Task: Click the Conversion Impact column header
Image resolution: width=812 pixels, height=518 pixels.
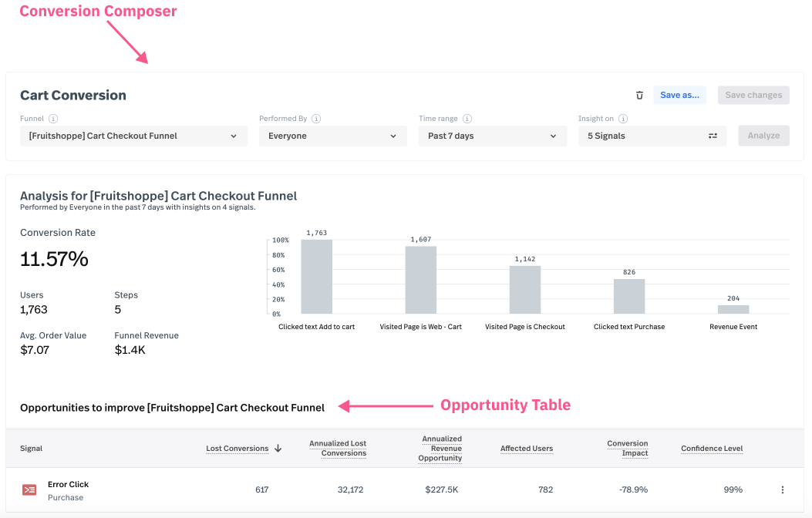Action: 627,449
